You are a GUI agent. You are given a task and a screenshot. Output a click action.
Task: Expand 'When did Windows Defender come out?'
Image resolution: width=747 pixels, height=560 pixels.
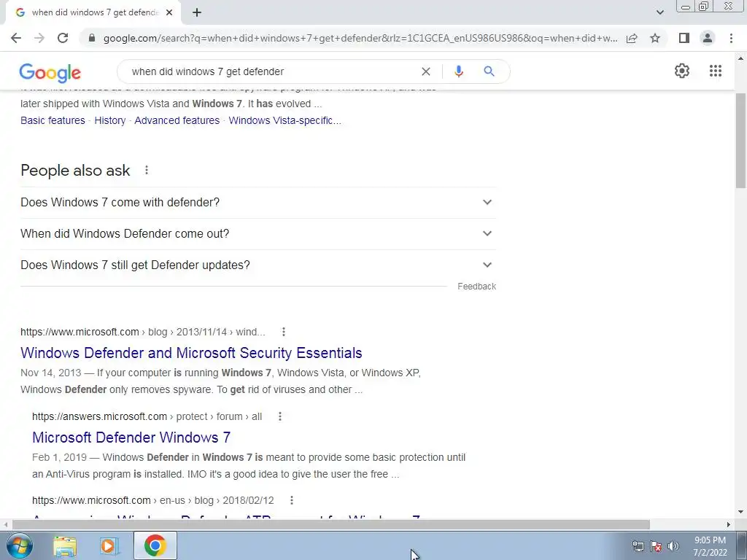(x=258, y=234)
